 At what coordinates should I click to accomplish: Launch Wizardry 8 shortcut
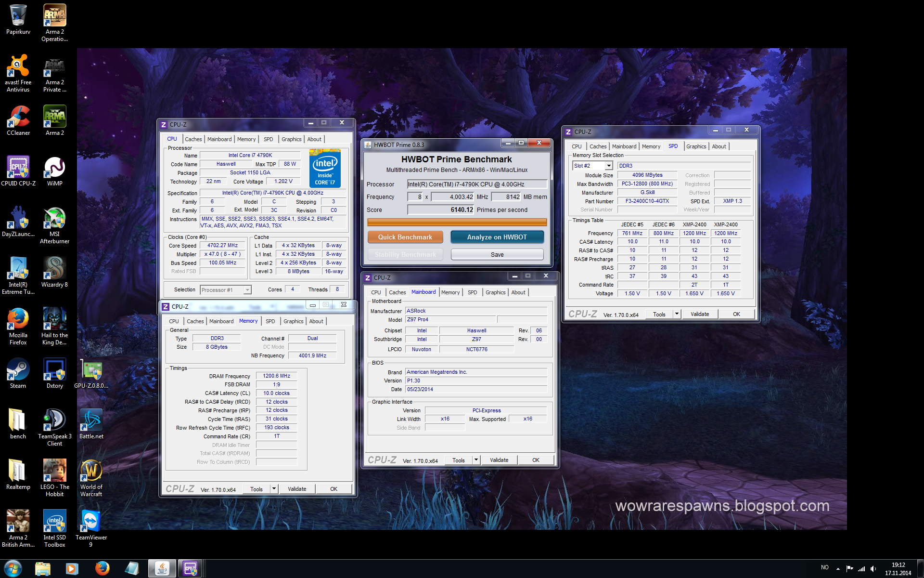pyautogui.click(x=54, y=272)
